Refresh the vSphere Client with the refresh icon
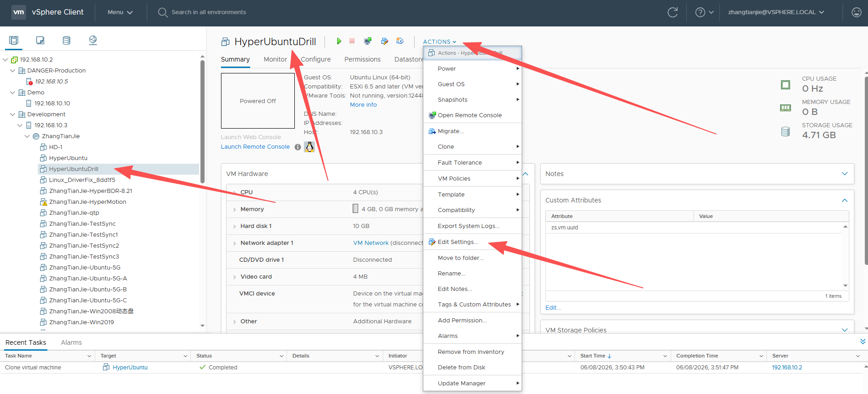 [673, 12]
